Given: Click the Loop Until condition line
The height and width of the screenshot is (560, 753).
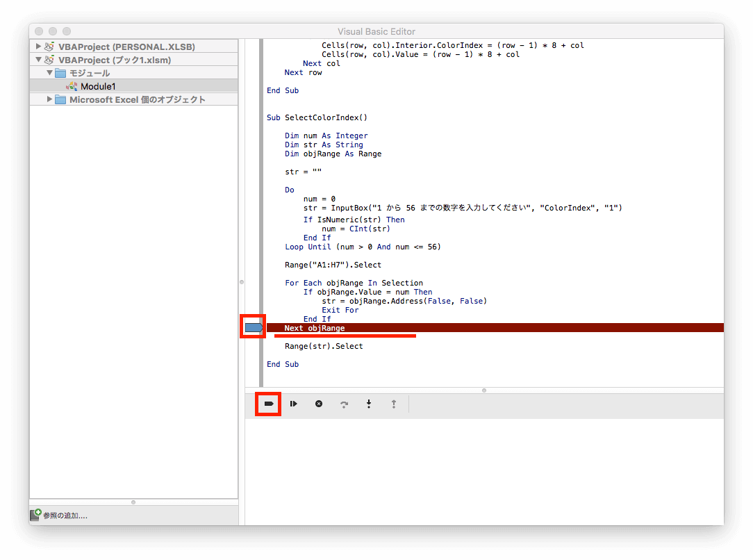Looking at the screenshot, I should (363, 247).
